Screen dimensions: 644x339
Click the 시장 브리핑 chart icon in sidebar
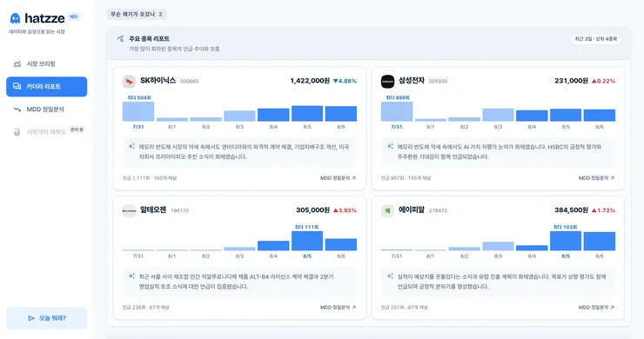click(x=17, y=64)
